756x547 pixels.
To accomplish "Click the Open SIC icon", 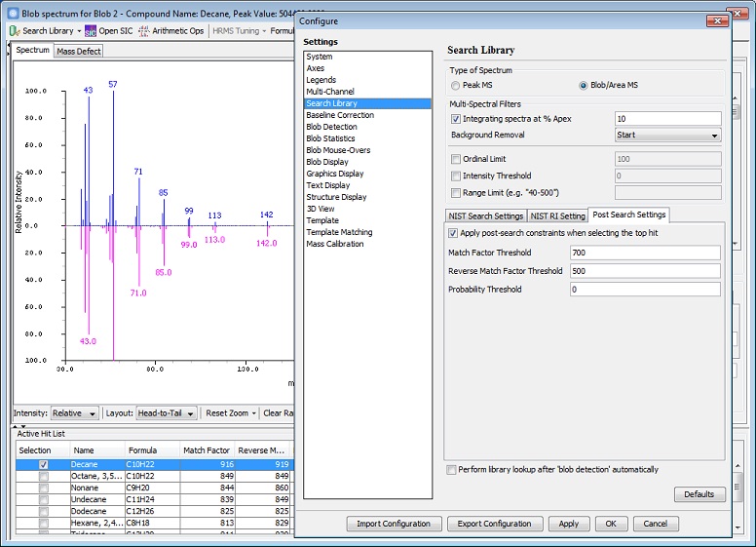I will tap(91, 31).
